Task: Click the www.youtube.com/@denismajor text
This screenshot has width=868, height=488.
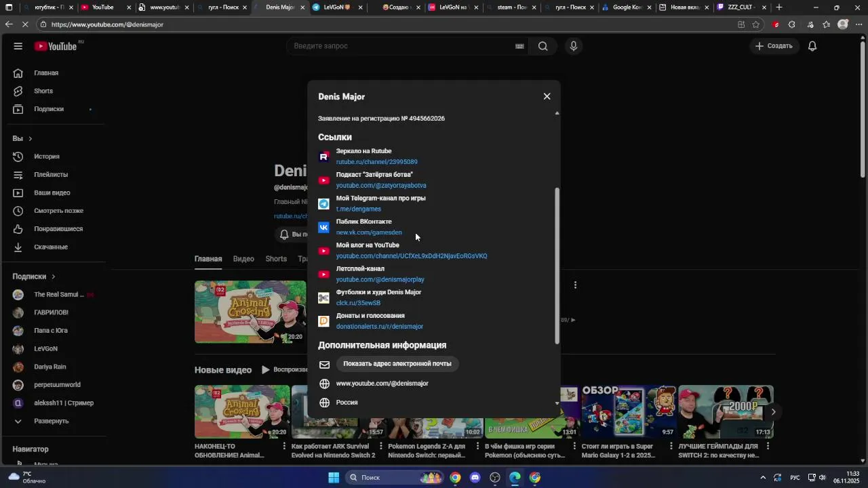Action: click(x=382, y=384)
